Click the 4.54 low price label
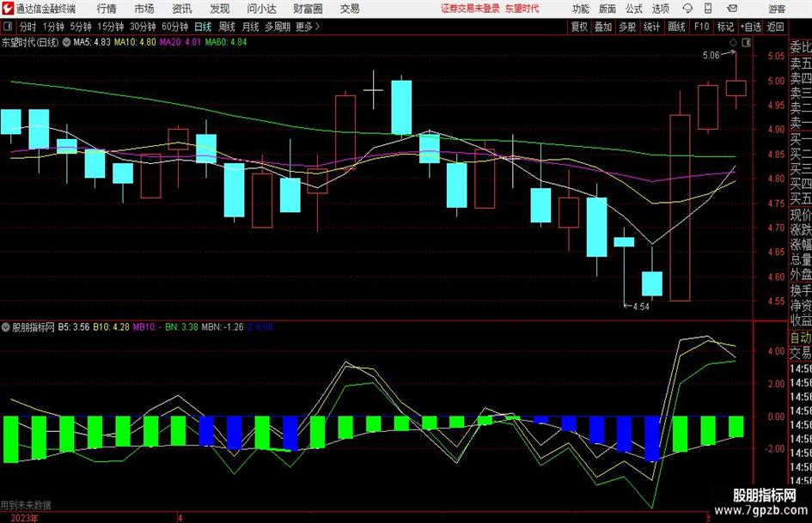 tap(641, 307)
